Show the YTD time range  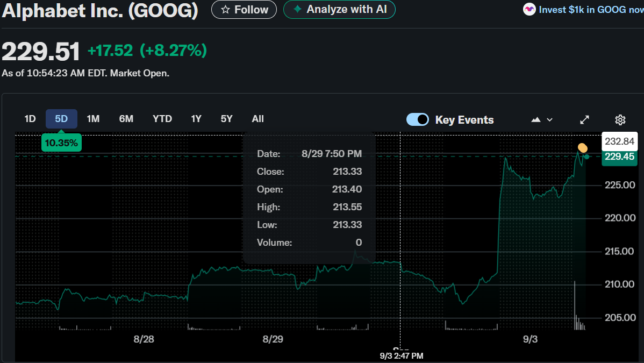click(x=162, y=119)
